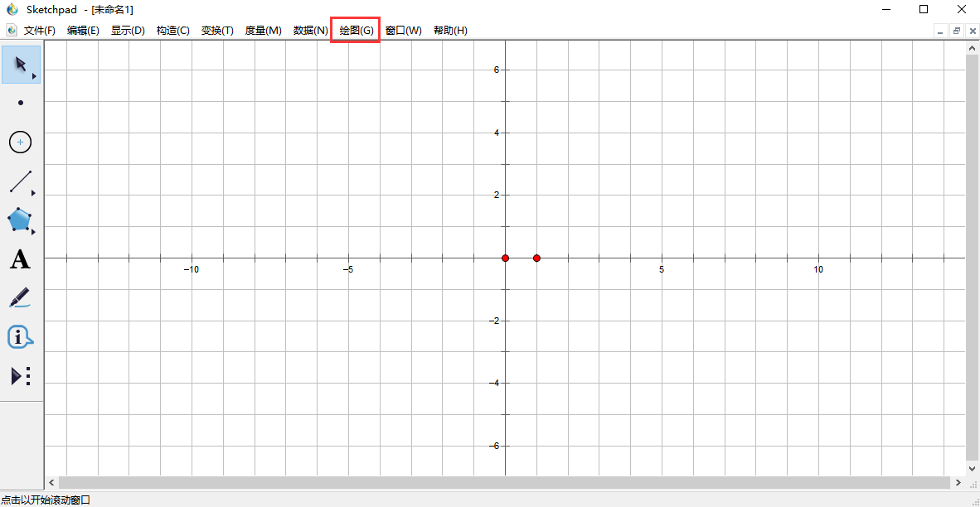980x507 pixels.
Task: Click the vertical scrollbar up arrow
Action: point(972,47)
